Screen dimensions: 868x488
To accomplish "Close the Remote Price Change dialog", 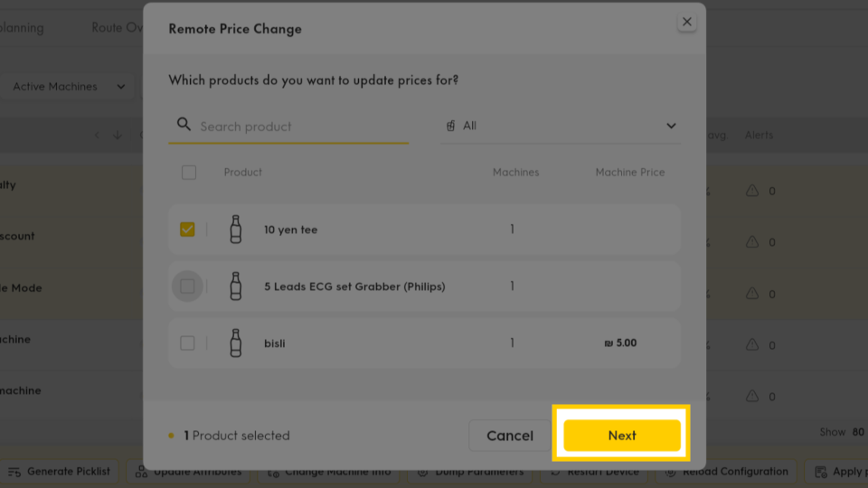I will 686,22.
